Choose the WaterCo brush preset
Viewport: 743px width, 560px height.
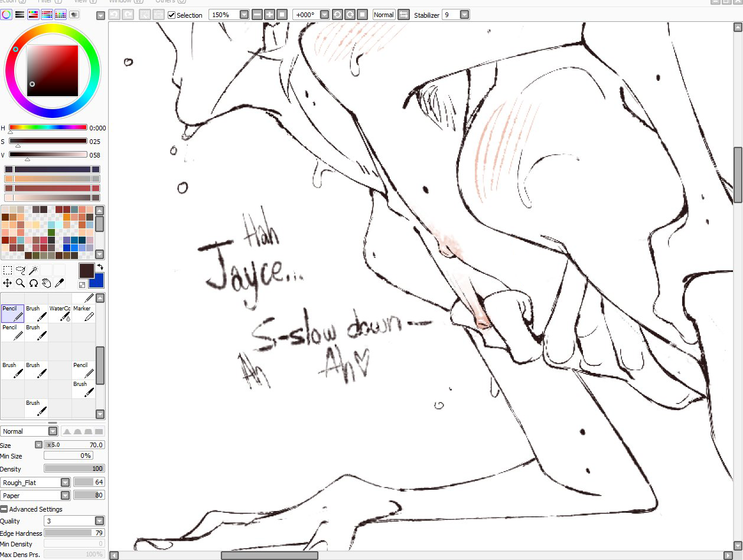pyautogui.click(x=60, y=313)
